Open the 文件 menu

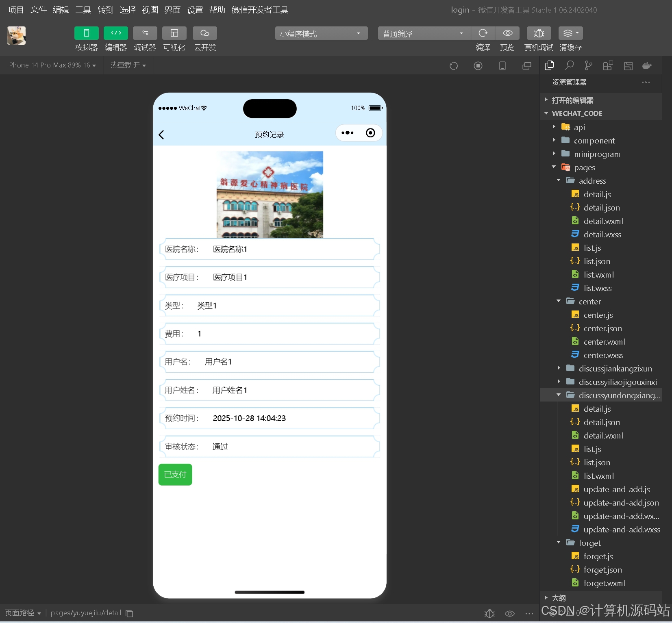(38, 10)
